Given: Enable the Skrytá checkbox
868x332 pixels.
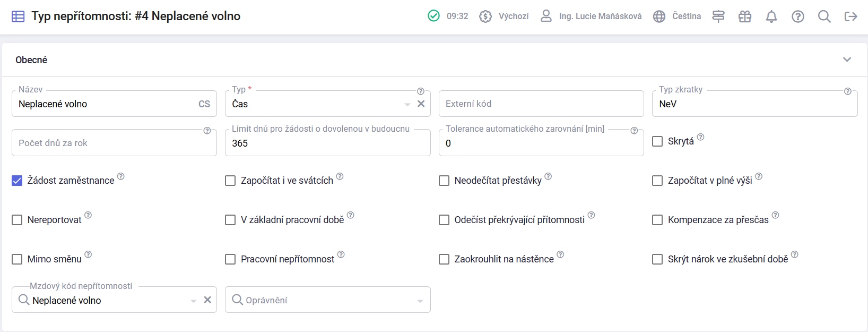Looking at the screenshot, I should tap(657, 141).
